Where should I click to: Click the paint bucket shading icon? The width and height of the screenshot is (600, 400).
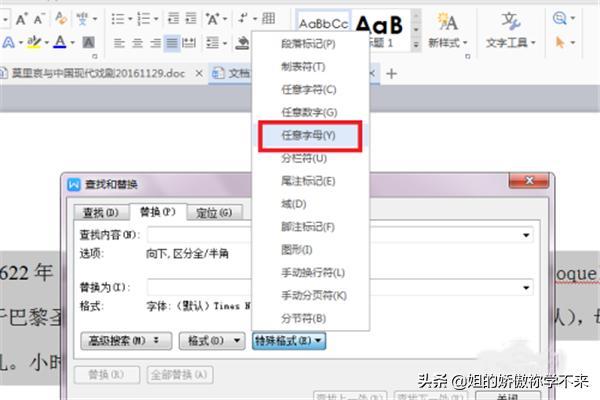click(242, 43)
